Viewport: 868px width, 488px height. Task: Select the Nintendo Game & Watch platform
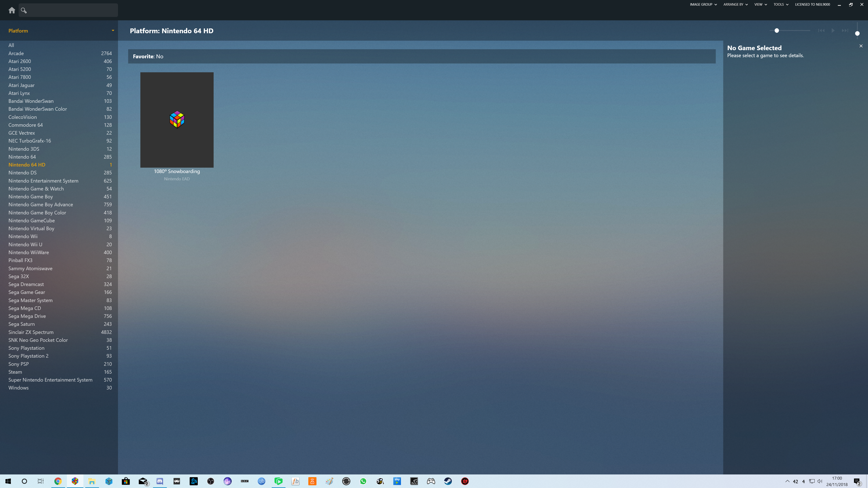[59, 189]
